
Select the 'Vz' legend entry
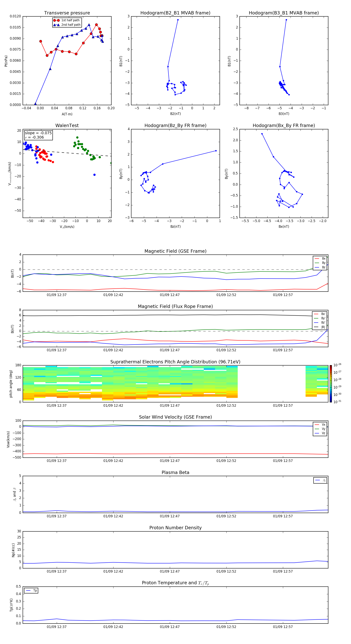[320, 433]
